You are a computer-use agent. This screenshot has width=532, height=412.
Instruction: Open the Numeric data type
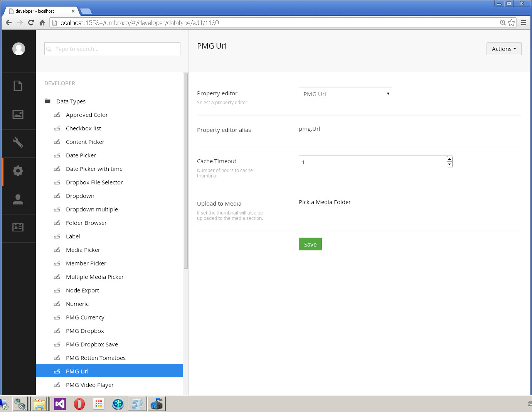[x=77, y=304]
